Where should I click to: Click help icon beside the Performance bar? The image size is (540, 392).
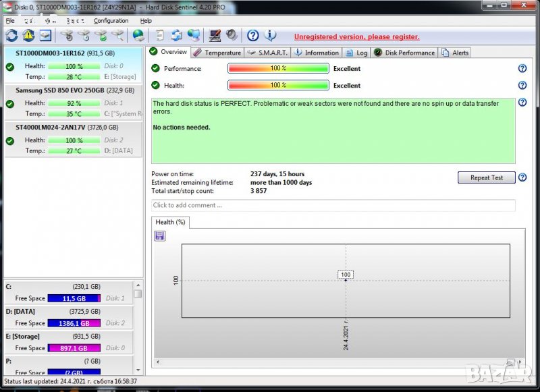[522, 69]
